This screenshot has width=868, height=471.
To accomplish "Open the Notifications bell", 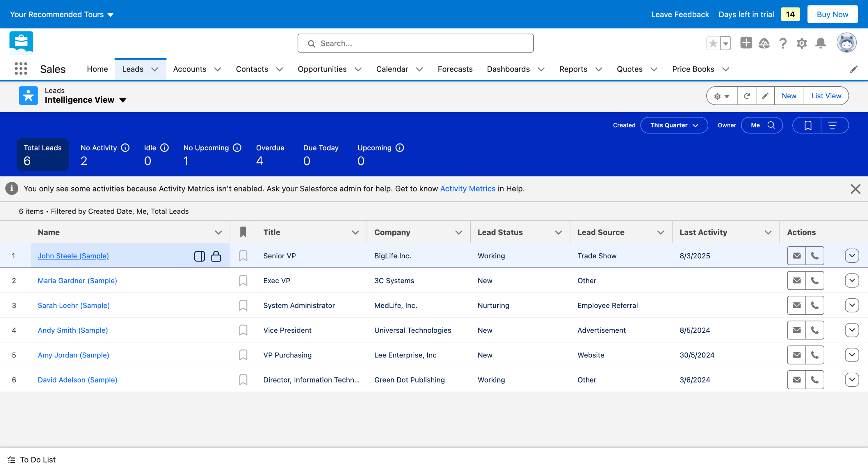I will [x=821, y=43].
